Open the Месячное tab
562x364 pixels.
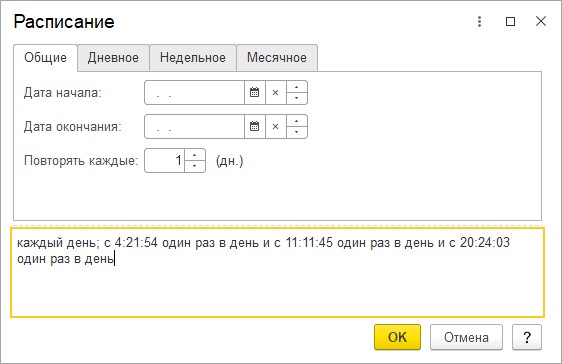[x=277, y=58]
